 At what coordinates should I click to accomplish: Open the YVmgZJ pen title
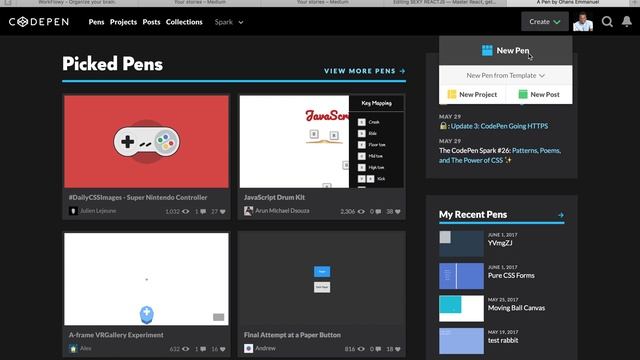pos(500,243)
